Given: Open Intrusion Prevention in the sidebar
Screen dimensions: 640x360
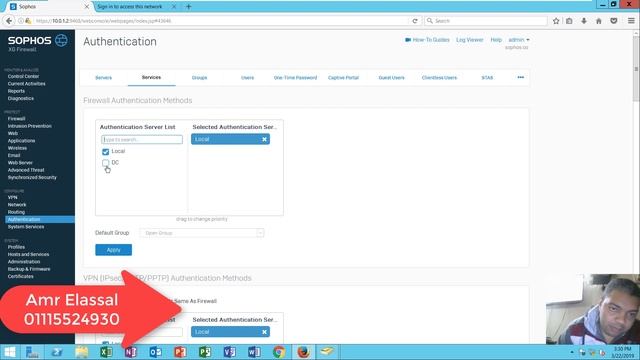Looking at the screenshot, I should [29, 126].
